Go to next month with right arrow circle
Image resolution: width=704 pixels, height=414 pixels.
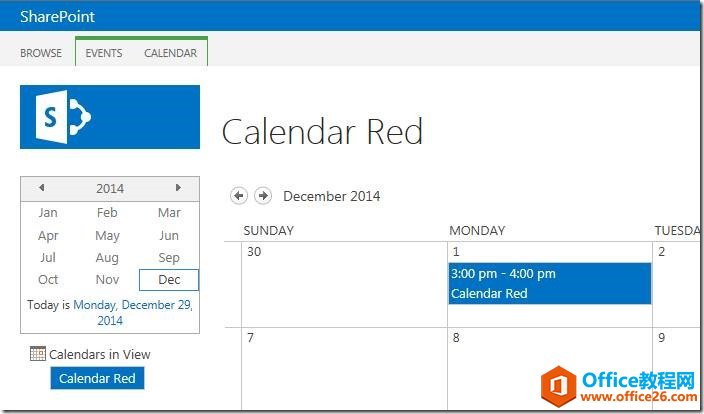tap(262, 196)
